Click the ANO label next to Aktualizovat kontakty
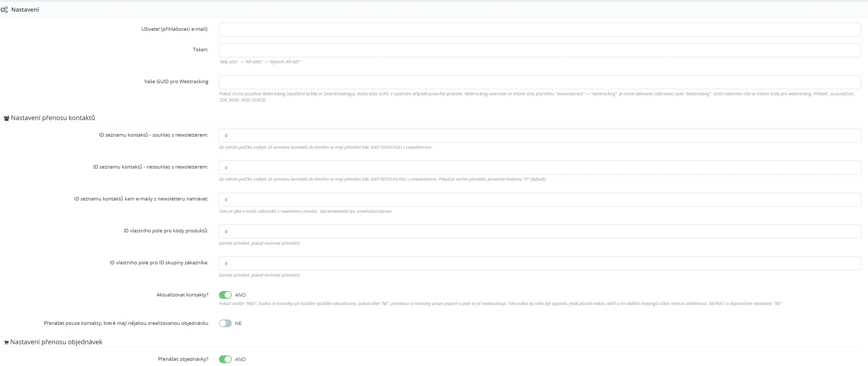868x366 pixels. coord(240,295)
